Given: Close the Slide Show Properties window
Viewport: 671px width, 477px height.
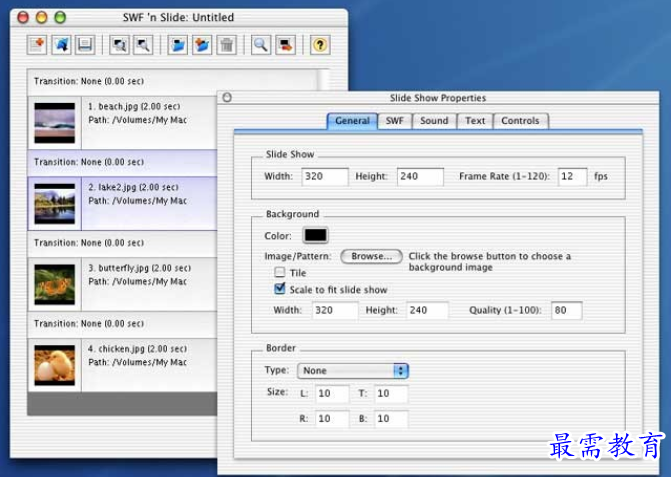Looking at the screenshot, I should 227,98.
